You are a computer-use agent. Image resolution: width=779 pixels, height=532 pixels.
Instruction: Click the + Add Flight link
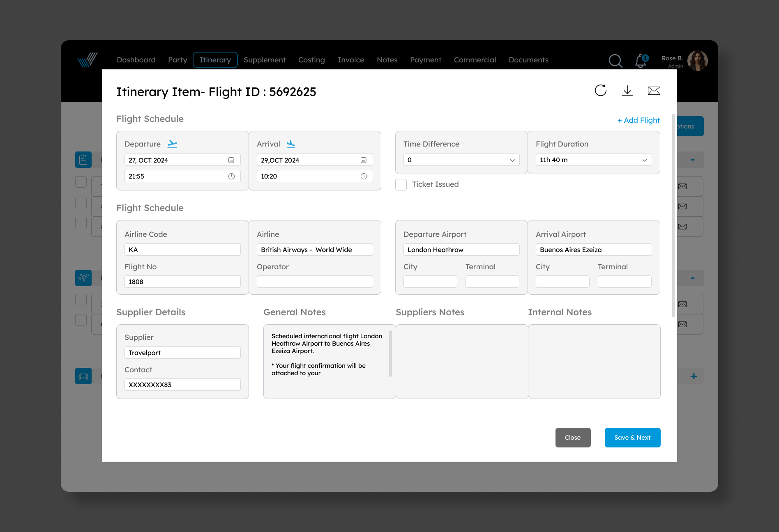638,120
